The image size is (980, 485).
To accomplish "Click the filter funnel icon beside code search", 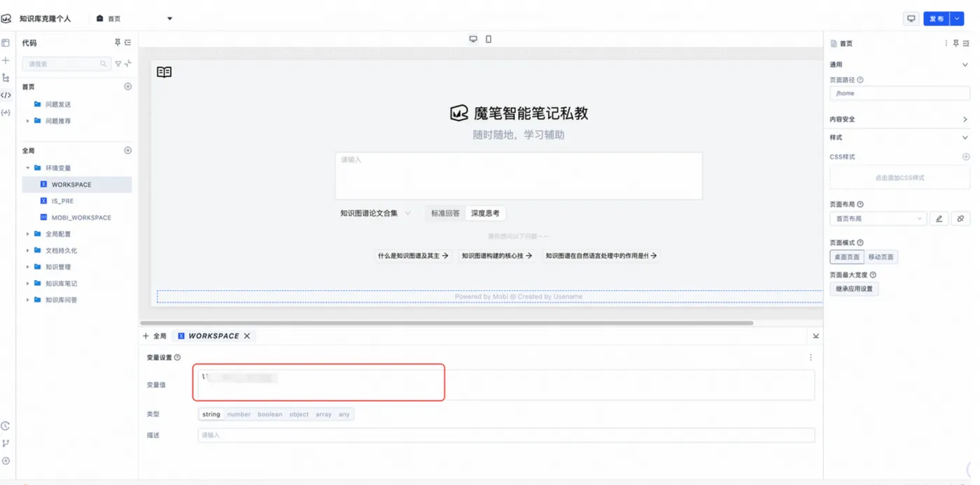I will 118,64.
